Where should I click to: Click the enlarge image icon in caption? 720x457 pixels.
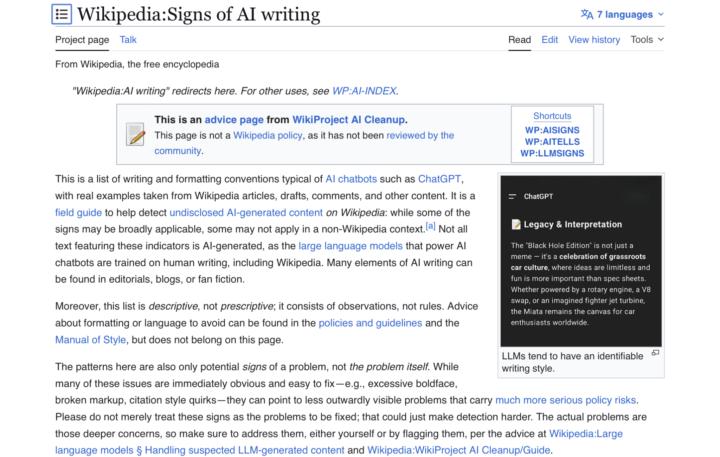click(x=655, y=353)
